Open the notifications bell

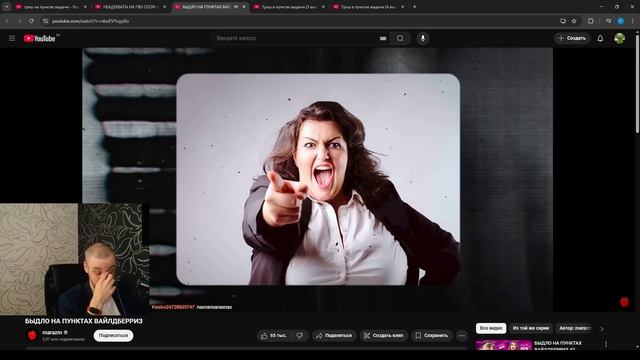[600, 38]
